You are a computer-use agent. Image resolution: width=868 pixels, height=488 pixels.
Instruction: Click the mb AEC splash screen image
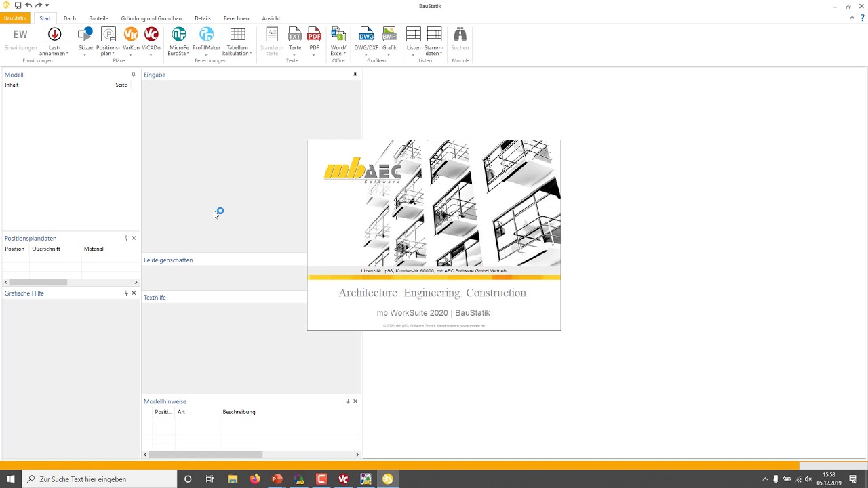click(434, 235)
